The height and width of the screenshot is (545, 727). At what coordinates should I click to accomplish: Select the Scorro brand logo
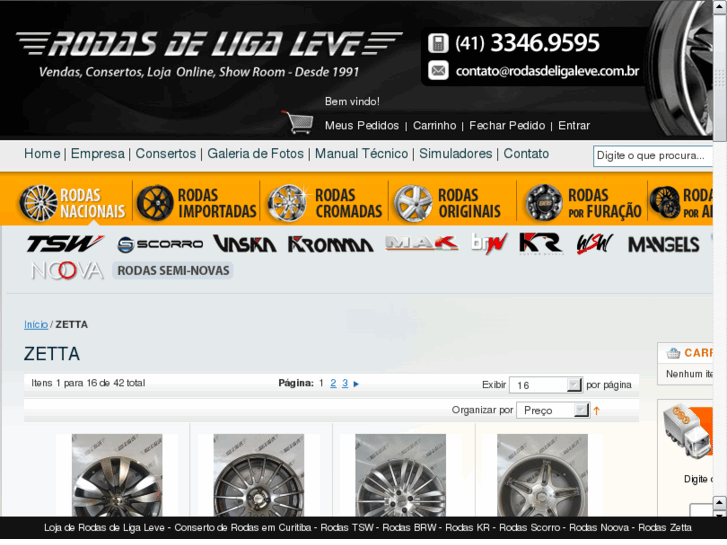(x=160, y=244)
